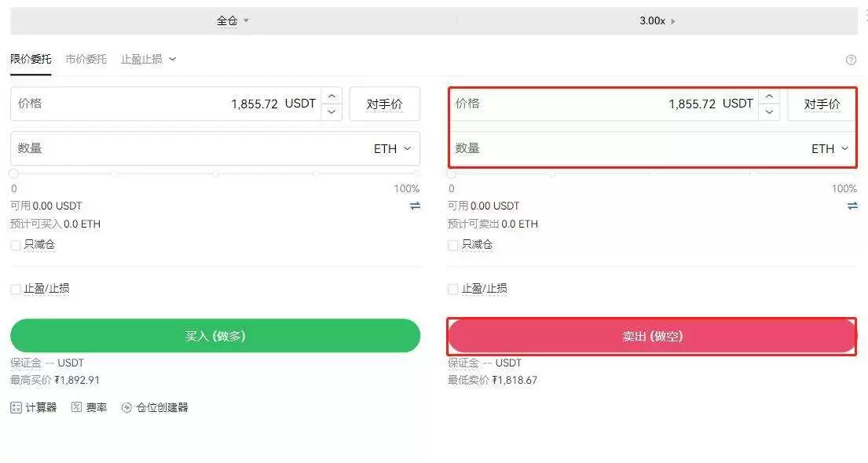
Task: Open the 计算器 calculator tool
Action: point(33,407)
